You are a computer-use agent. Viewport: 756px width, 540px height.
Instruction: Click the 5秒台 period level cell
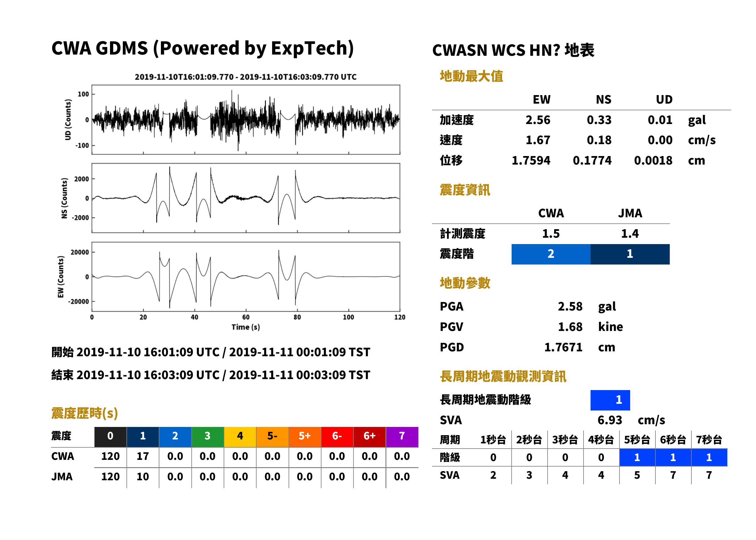coord(637,457)
